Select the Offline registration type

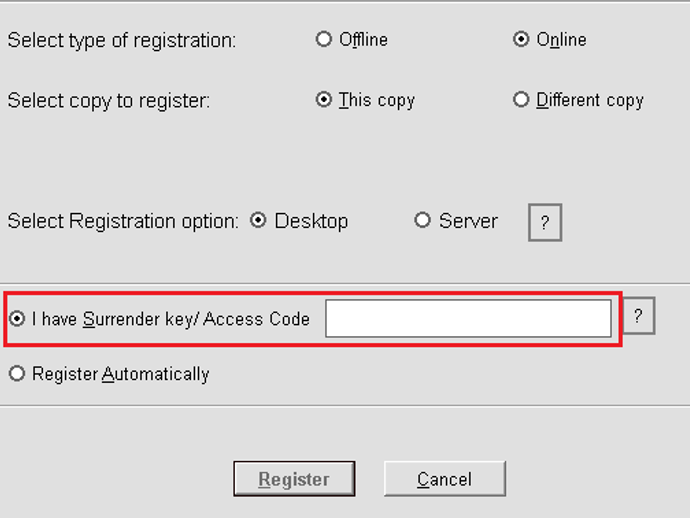[x=324, y=40]
